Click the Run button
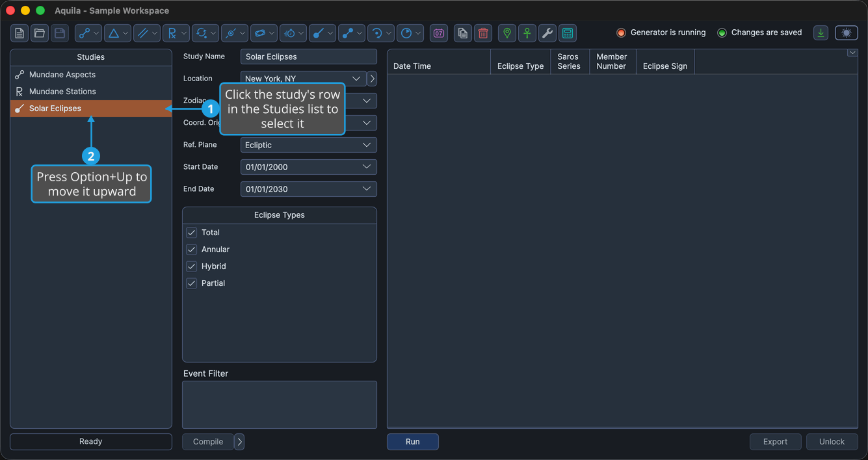 click(413, 442)
